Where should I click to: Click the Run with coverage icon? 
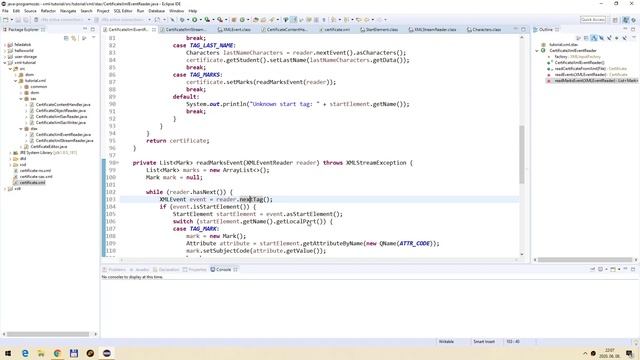207,20
